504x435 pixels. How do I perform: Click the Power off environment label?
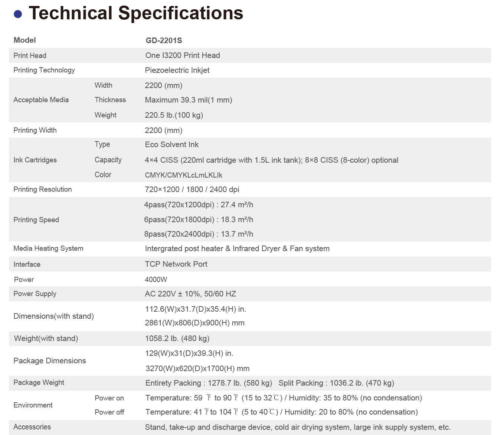point(109,412)
